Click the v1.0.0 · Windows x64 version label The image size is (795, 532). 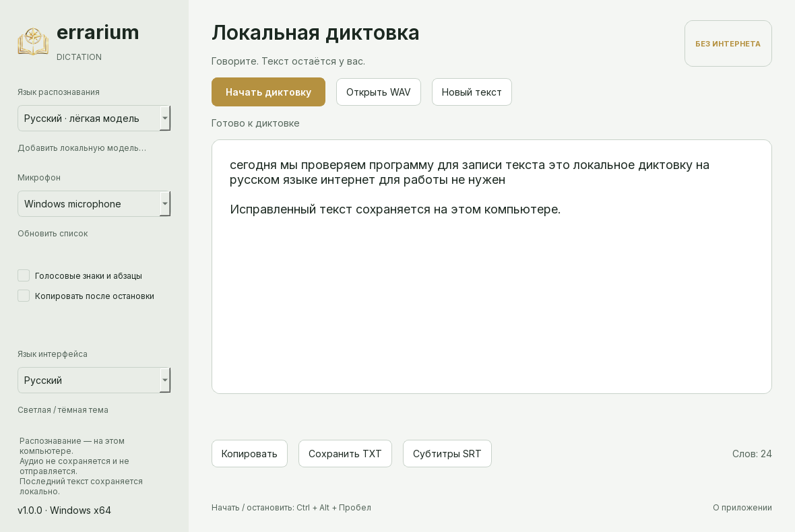point(65,510)
